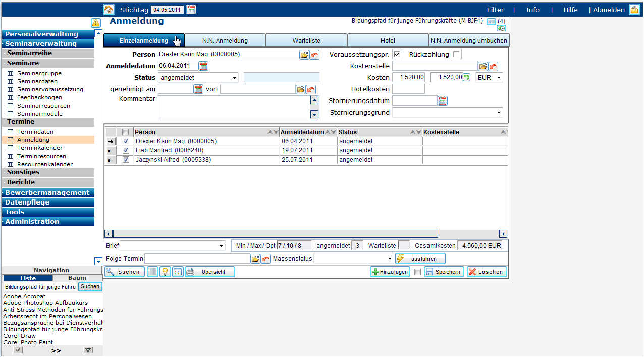The width and height of the screenshot is (644, 357).
Task: Click the Löschen button
Action: pos(487,272)
